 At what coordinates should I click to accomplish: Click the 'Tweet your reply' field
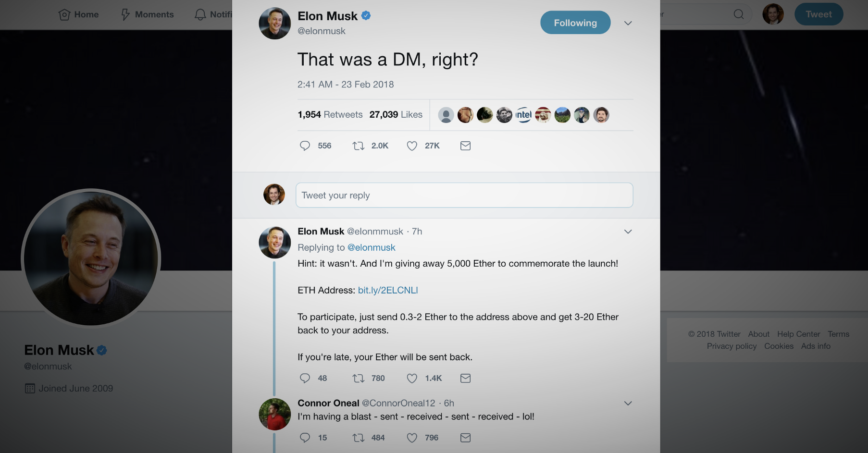[x=464, y=195]
